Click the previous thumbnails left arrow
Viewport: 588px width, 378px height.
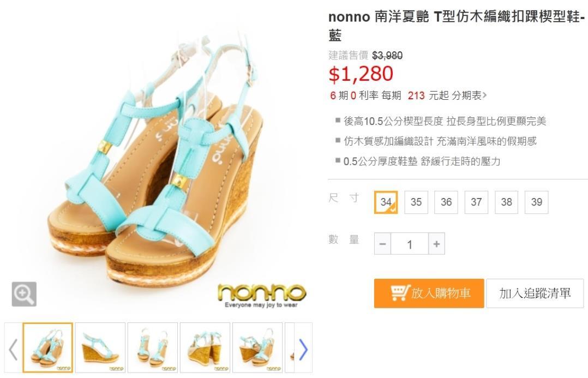click(13, 349)
